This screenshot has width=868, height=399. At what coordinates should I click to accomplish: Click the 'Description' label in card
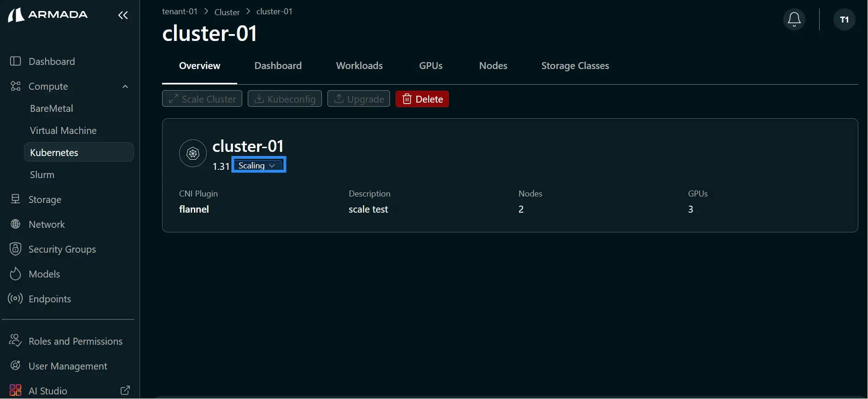click(x=369, y=194)
